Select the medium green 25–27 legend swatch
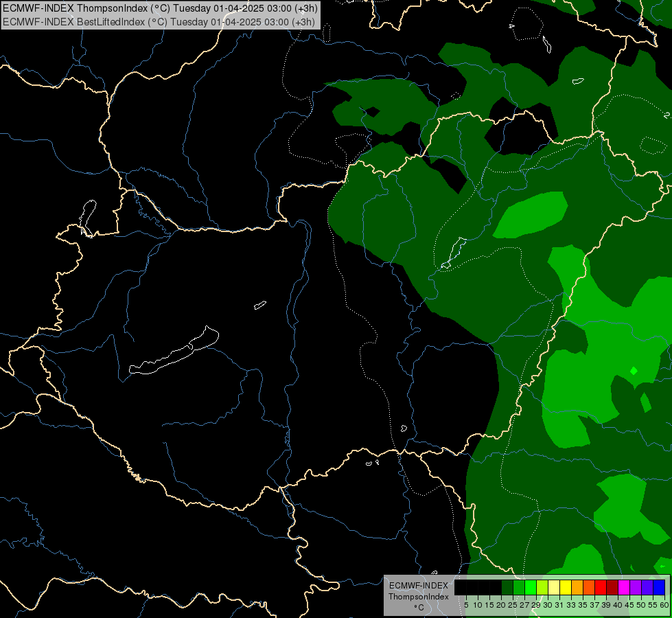 tap(519, 587)
